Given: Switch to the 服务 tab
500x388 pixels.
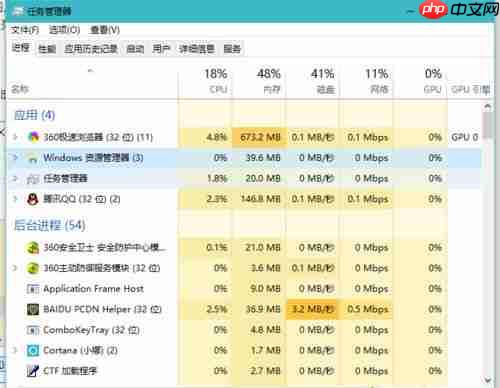Looking at the screenshot, I should (x=232, y=49).
